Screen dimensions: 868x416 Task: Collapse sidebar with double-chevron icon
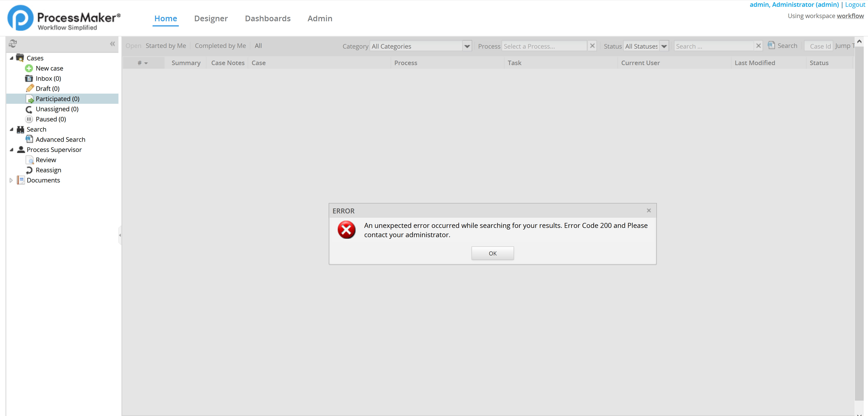113,44
